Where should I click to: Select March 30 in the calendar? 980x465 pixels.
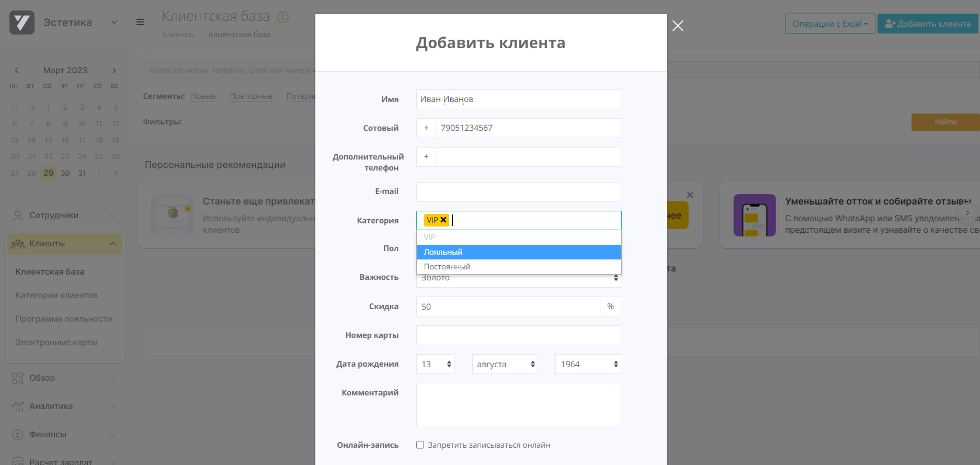[x=65, y=173]
